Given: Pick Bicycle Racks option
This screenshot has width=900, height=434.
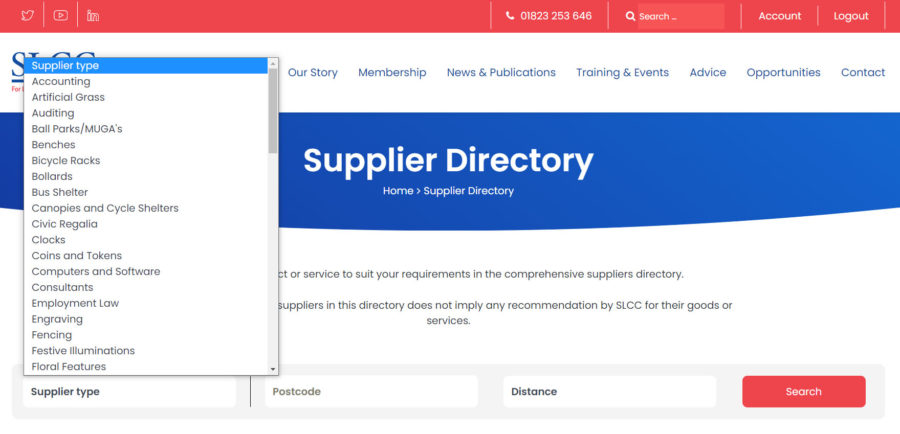Looking at the screenshot, I should [146, 160].
